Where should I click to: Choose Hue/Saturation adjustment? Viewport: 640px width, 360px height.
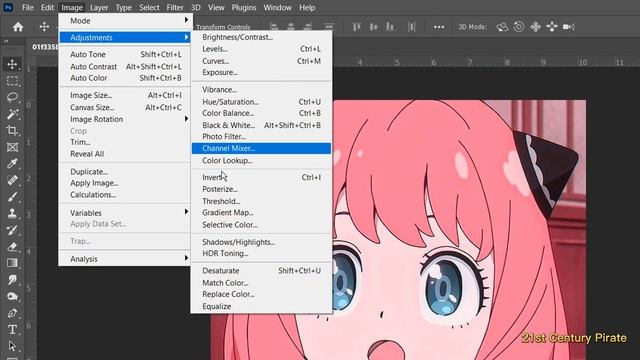click(261, 102)
